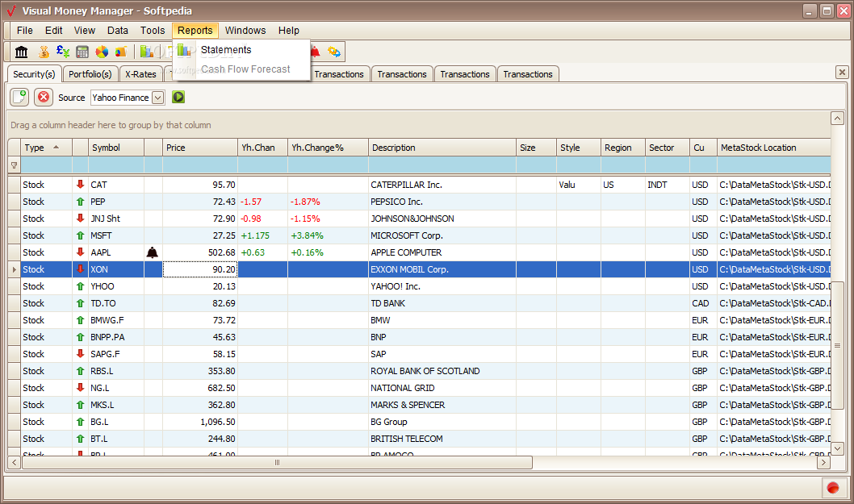Open the Edit menu

53,31
